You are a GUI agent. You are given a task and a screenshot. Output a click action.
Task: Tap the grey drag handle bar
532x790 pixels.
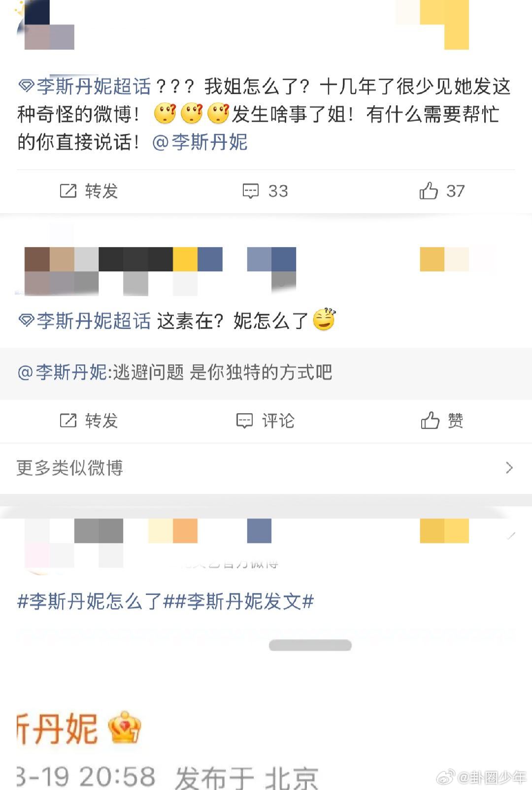[310, 645]
